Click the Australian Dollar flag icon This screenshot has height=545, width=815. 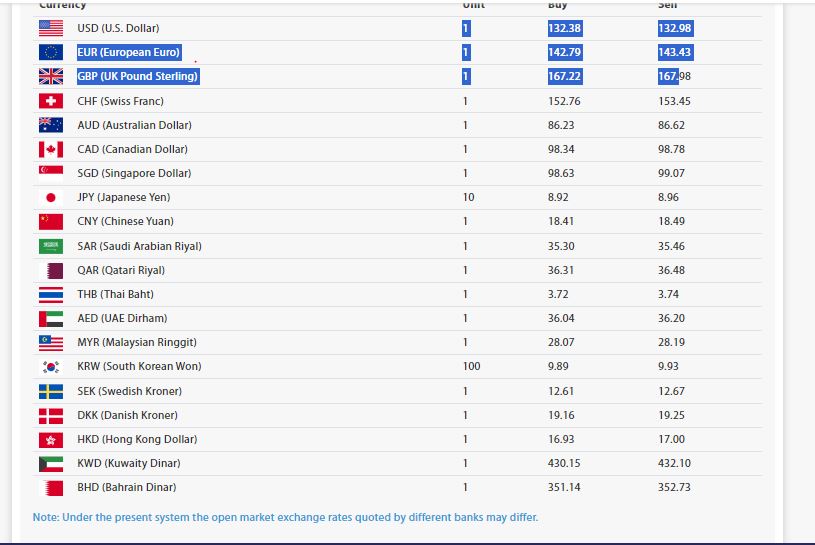point(50,125)
